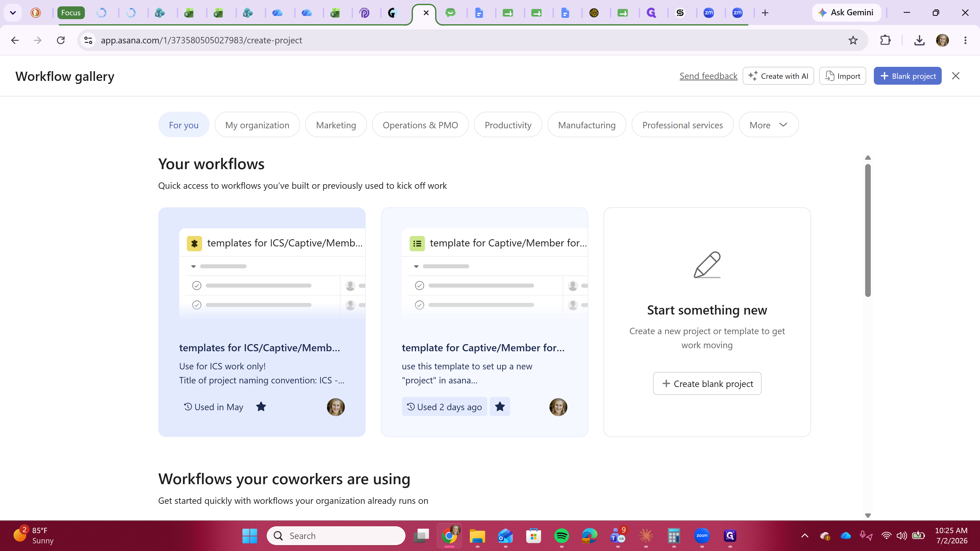The image size is (980, 551).
Task: Click the gallery scrollbar down arrow
Action: (x=868, y=515)
